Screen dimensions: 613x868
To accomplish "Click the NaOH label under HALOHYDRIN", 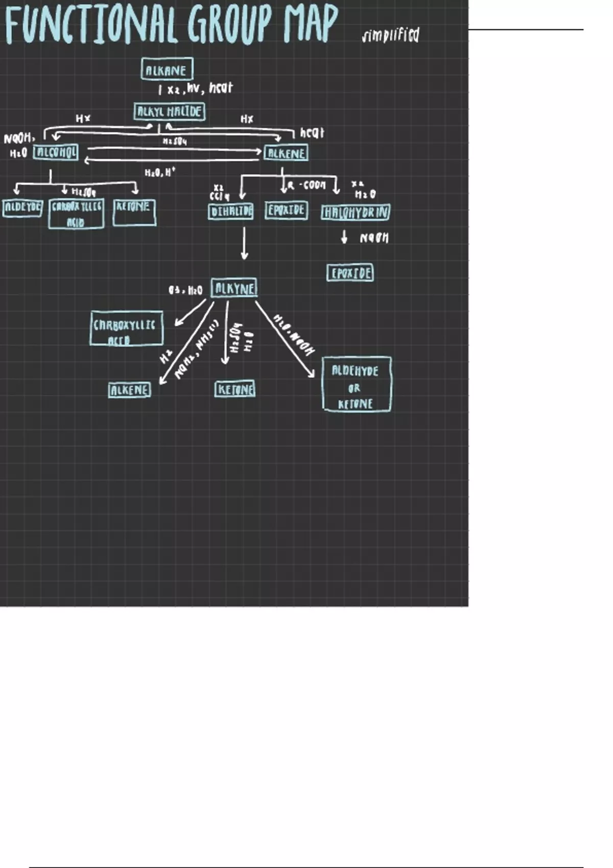I will tap(374, 238).
